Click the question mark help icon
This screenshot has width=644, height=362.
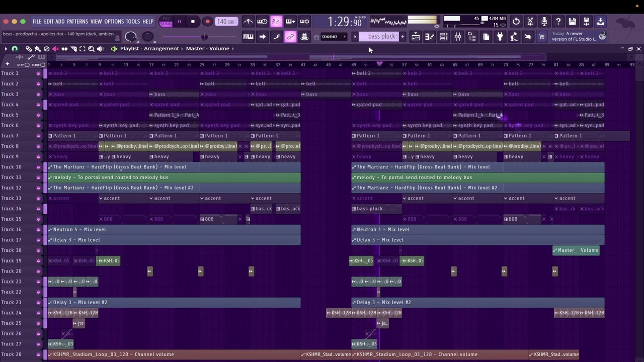click(x=558, y=22)
